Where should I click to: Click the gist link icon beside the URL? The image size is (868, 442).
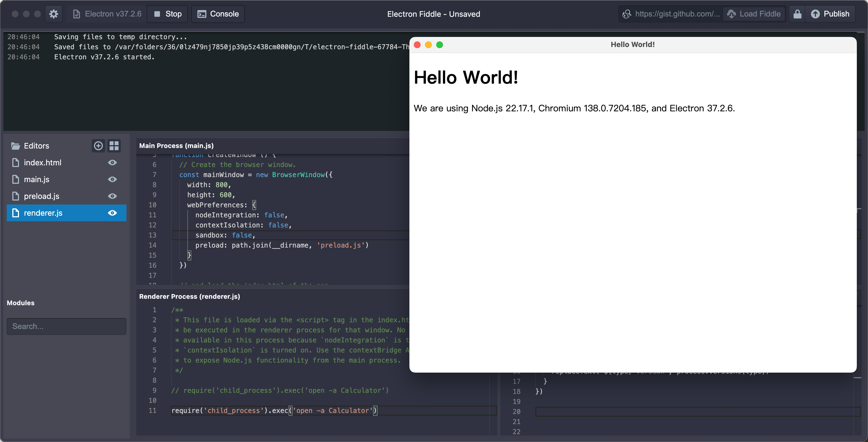click(626, 14)
